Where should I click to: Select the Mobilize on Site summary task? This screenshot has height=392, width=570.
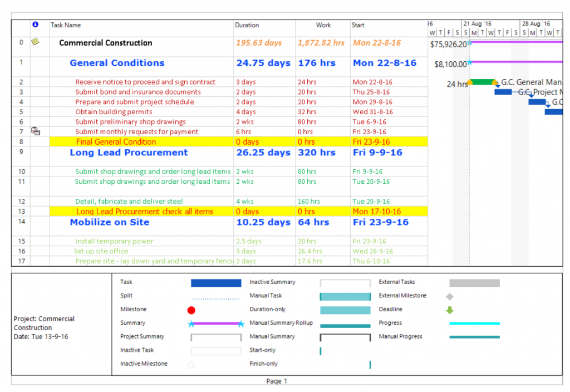click(109, 223)
